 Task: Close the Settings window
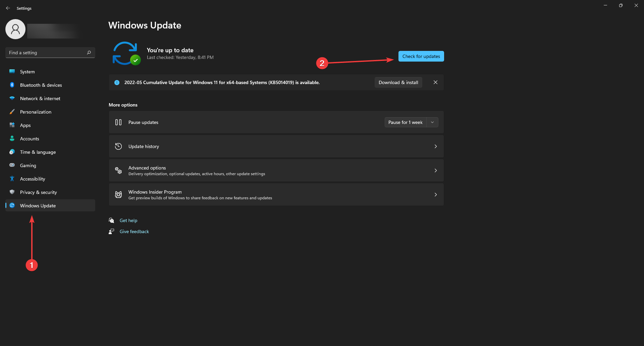click(636, 5)
